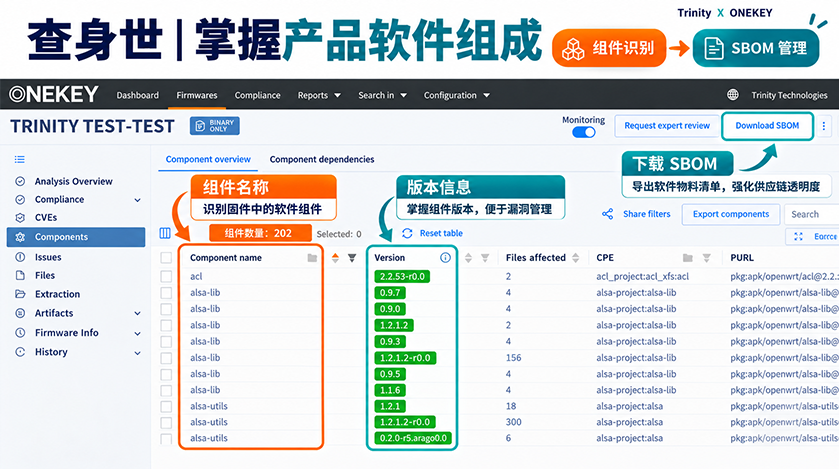Open Trinity Technologies account menu

pyautogui.click(x=789, y=95)
